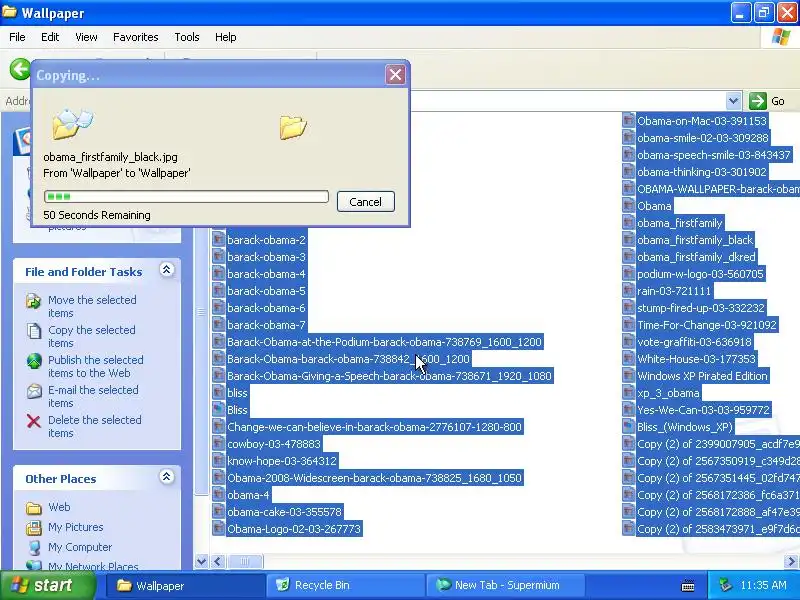Click the red Delete selected items X icon
This screenshot has height=600, width=800.
pos(34,421)
